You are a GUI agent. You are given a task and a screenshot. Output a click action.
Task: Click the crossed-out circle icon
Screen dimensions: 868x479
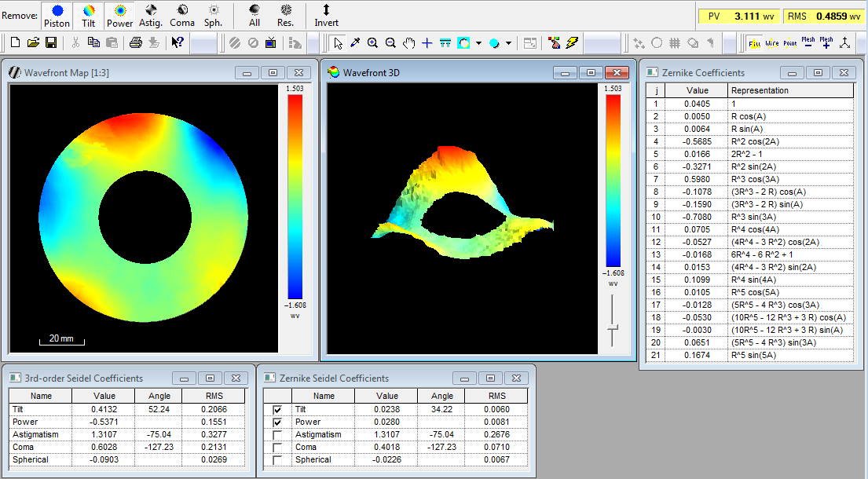click(253, 42)
